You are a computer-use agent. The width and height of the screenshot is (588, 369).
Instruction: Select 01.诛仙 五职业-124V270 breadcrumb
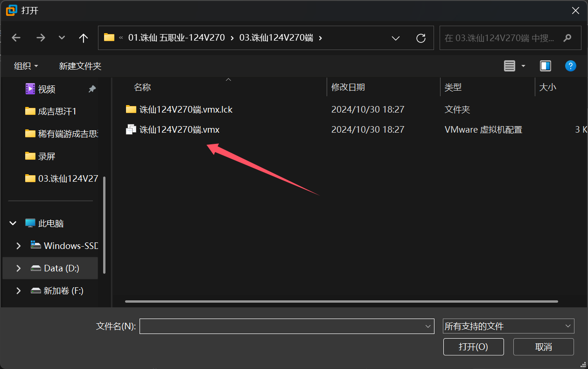[176, 38]
